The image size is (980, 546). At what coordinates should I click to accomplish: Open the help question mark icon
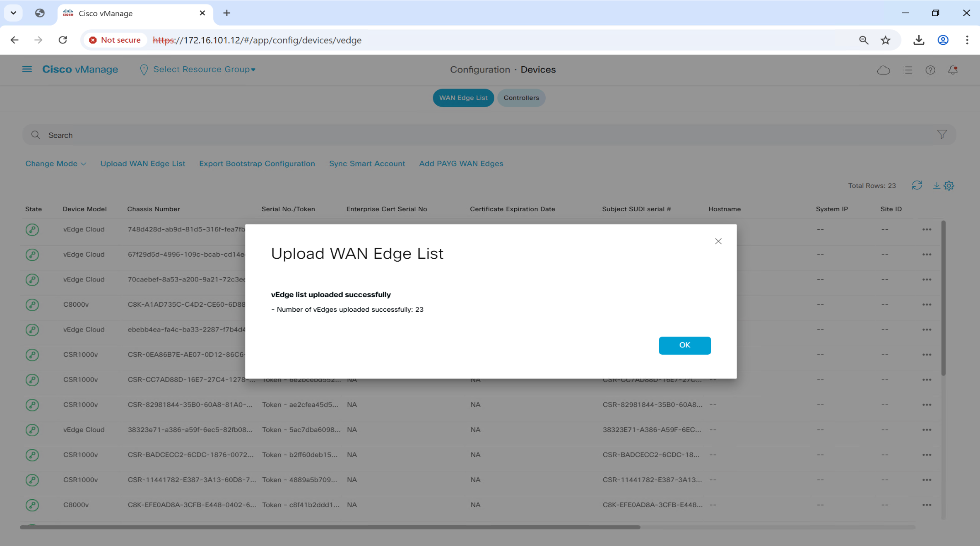[x=930, y=70]
